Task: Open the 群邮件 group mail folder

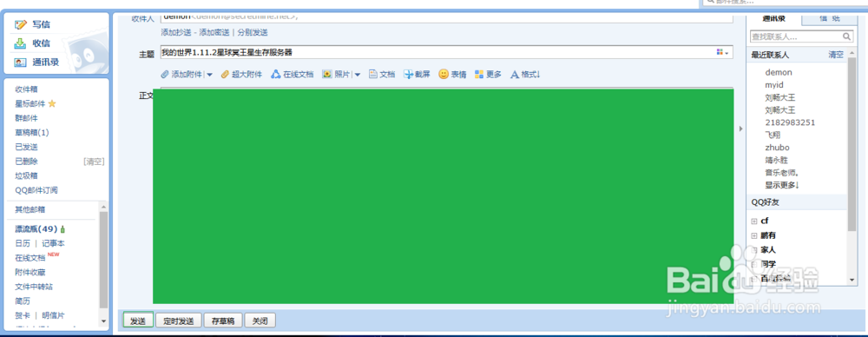Action: 27,118
